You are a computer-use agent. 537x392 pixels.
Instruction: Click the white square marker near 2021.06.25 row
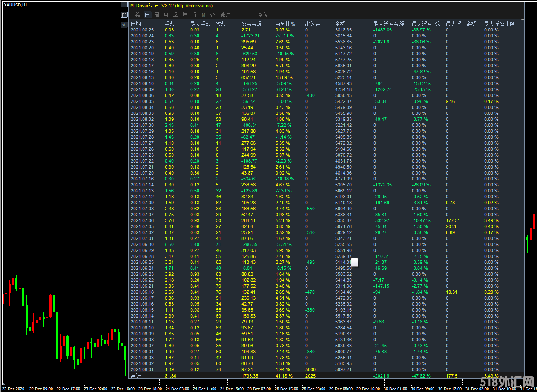(354, 262)
